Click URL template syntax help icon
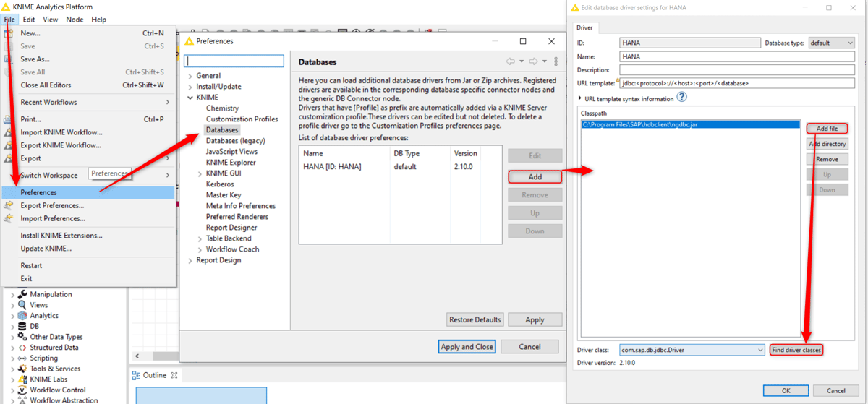The height and width of the screenshot is (404, 868). 681,98
